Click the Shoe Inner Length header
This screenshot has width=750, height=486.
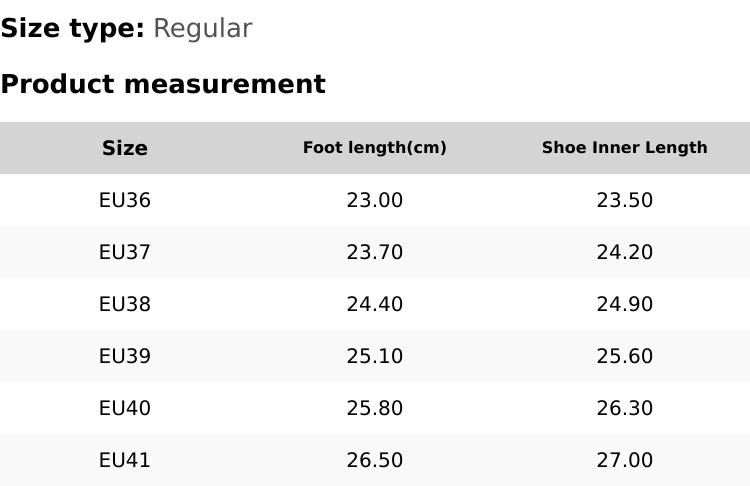point(624,148)
